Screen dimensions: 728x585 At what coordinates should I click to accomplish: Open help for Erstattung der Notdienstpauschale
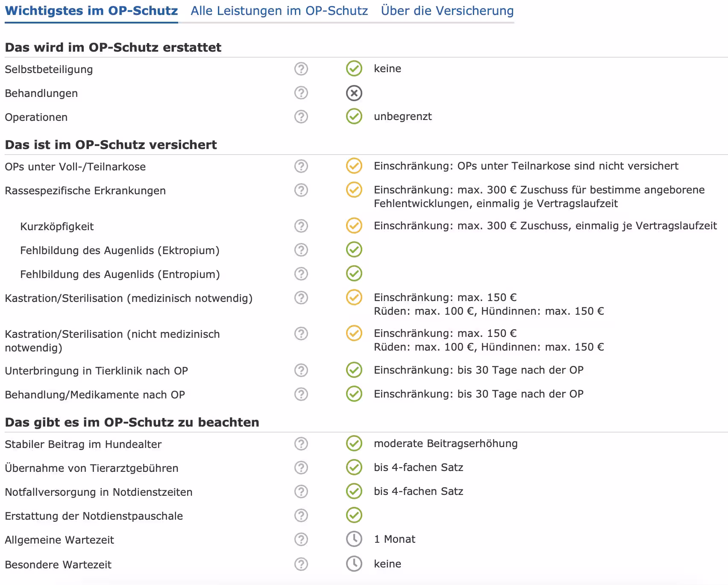pos(301,515)
